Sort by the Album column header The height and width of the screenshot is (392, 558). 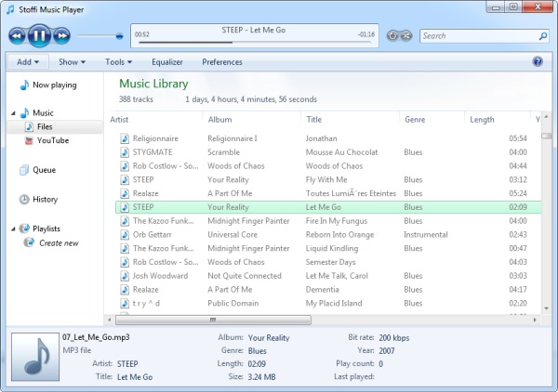219,120
